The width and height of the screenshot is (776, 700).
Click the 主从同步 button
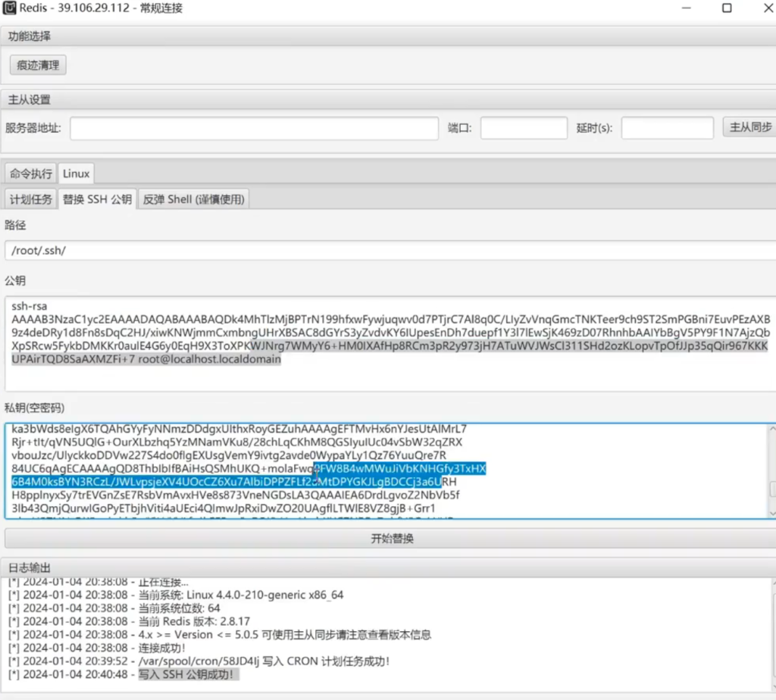750,127
